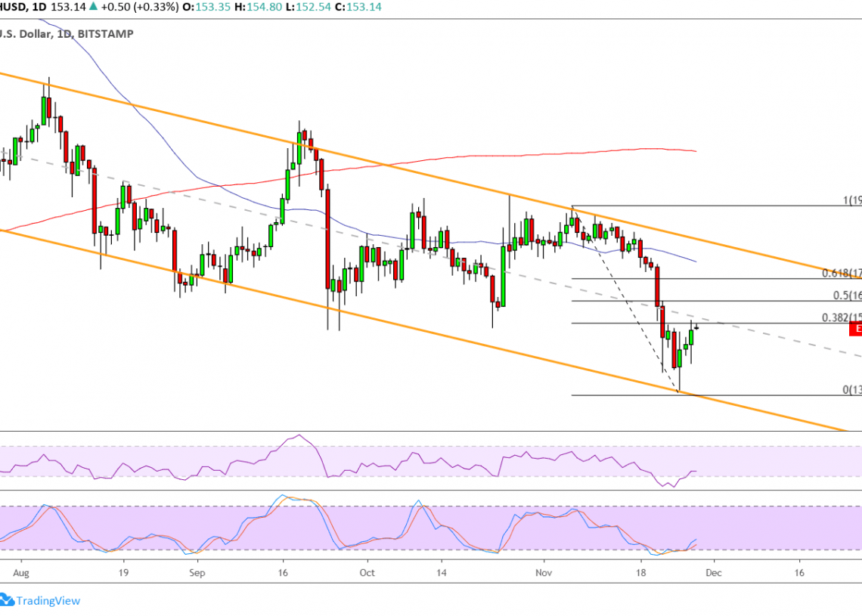Click the 0.618 Fibonacci level label
The width and height of the screenshot is (862, 616).
pos(842,272)
